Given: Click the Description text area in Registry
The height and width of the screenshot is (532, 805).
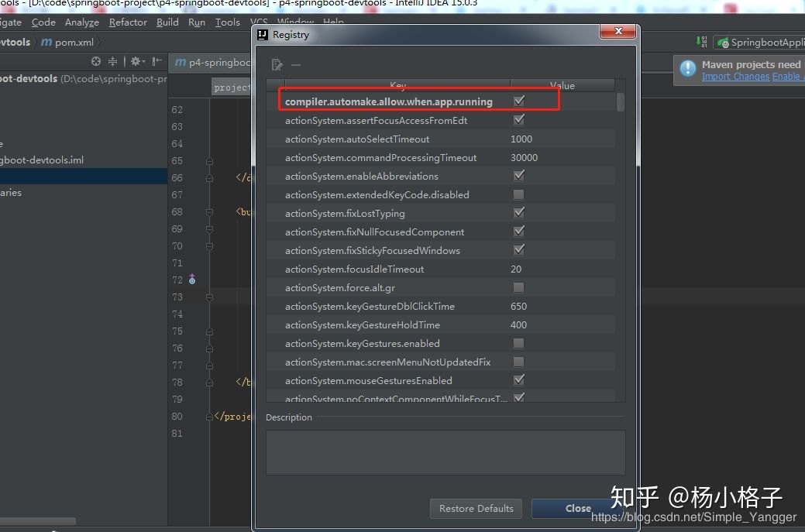Looking at the screenshot, I should [x=446, y=452].
